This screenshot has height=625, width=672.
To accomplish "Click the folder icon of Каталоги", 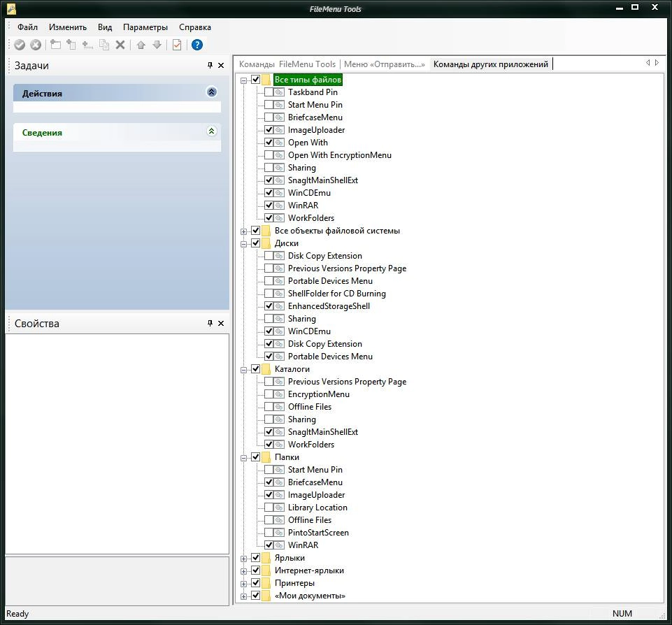I will coord(266,369).
